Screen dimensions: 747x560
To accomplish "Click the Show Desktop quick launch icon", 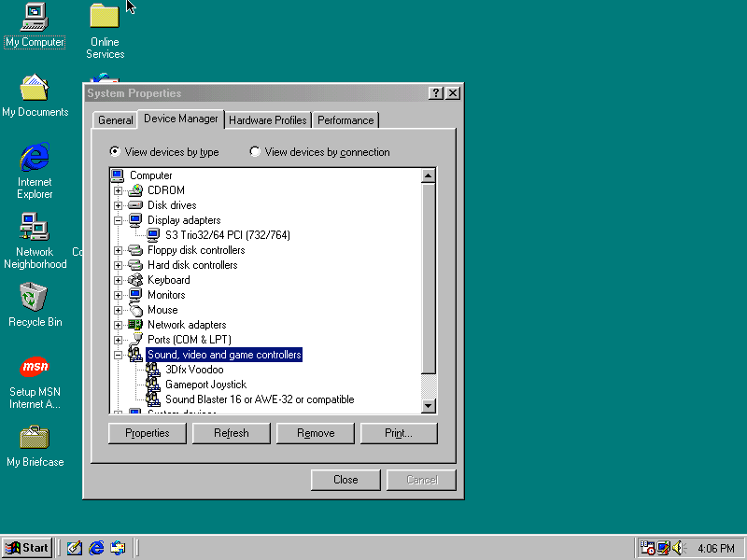I will [x=75, y=548].
